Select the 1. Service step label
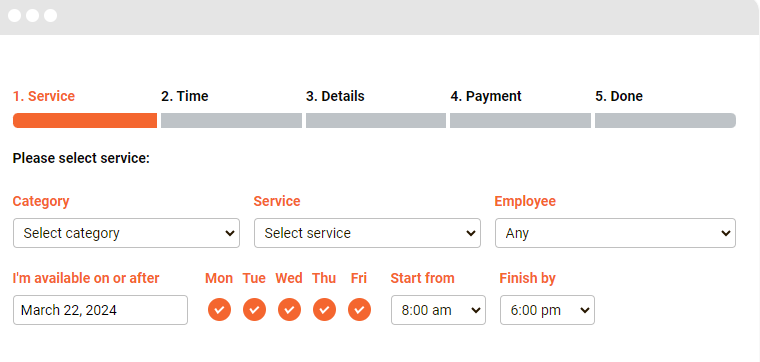Viewport: 760px width, 362px height. click(x=44, y=96)
